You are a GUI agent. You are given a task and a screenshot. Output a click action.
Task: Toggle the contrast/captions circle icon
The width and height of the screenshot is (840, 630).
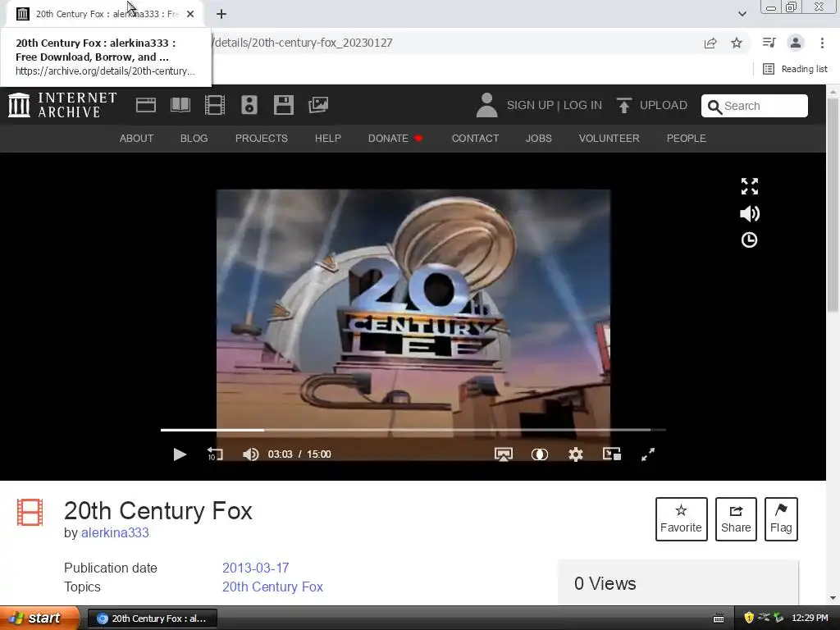540,454
